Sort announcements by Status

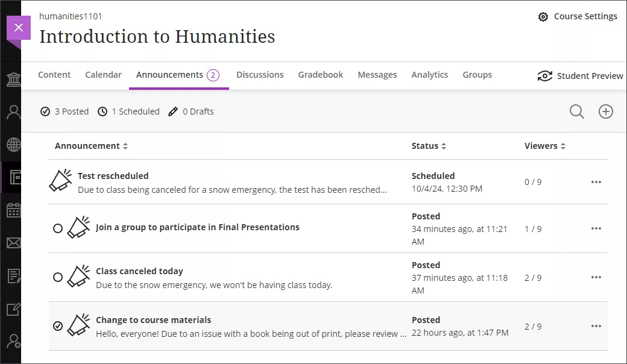coord(443,146)
